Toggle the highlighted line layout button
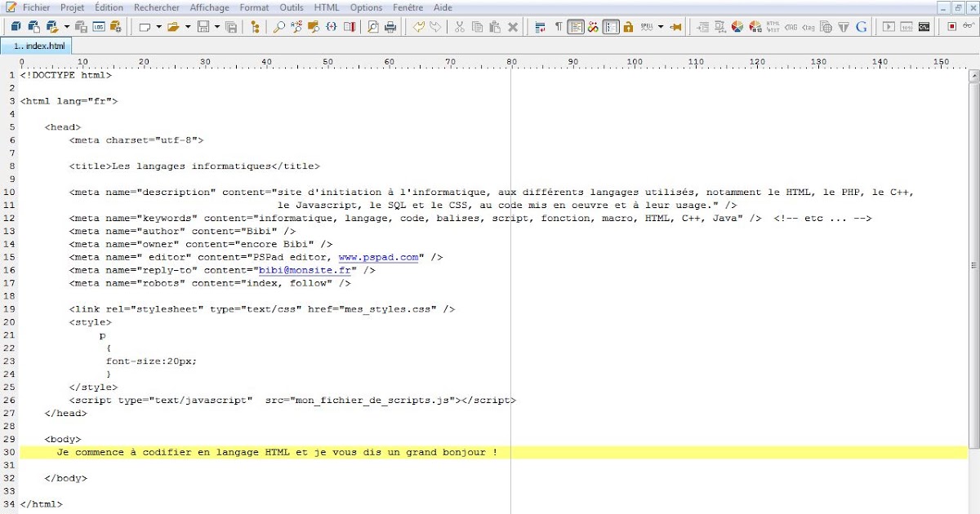The image size is (980, 514). coord(576,27)
